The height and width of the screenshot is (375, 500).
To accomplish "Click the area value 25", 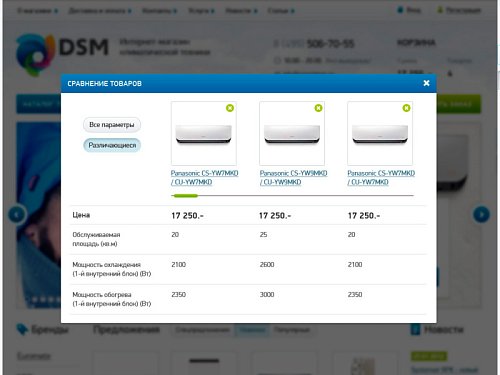I will 263,235.
